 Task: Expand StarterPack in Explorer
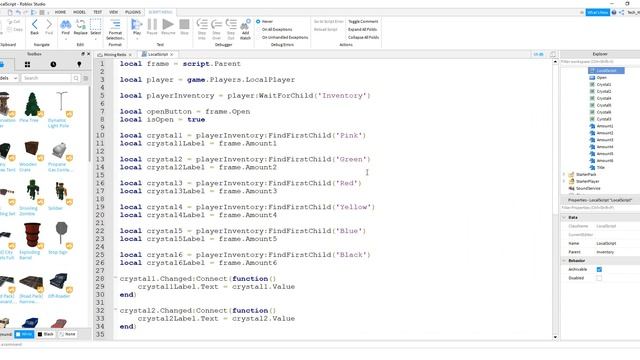(x=564, y=175)
